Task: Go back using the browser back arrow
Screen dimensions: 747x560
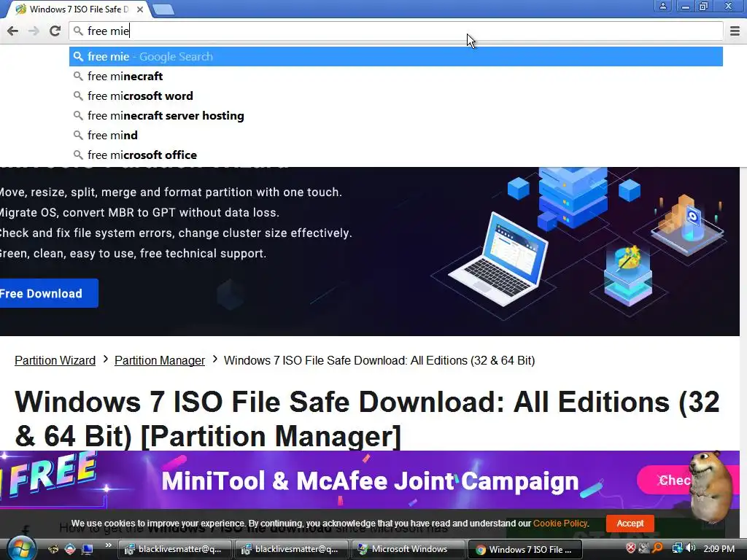Action: pos(13,31)
